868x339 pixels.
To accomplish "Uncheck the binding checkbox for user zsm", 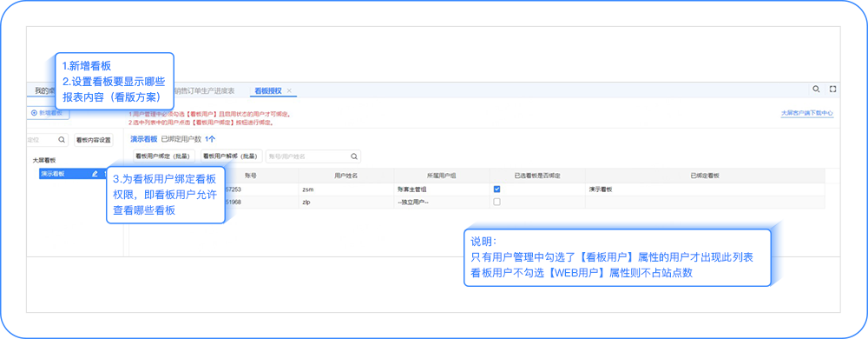I will point(496,189).
